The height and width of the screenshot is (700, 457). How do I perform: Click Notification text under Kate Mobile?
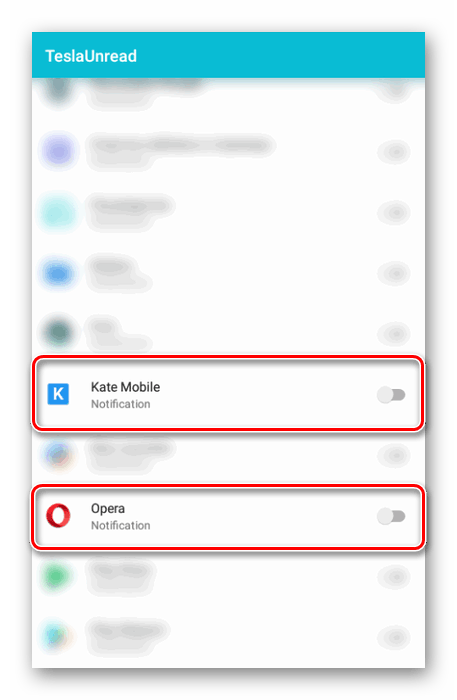(120, 404)
